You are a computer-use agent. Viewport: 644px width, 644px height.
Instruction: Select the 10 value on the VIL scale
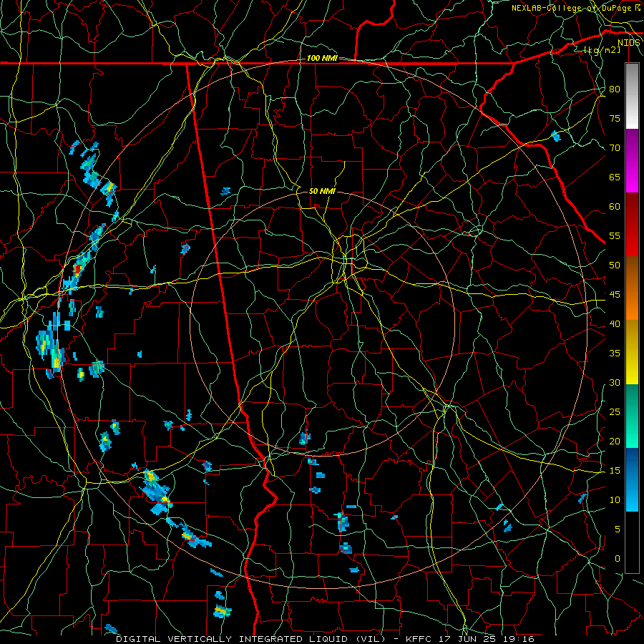615,500
